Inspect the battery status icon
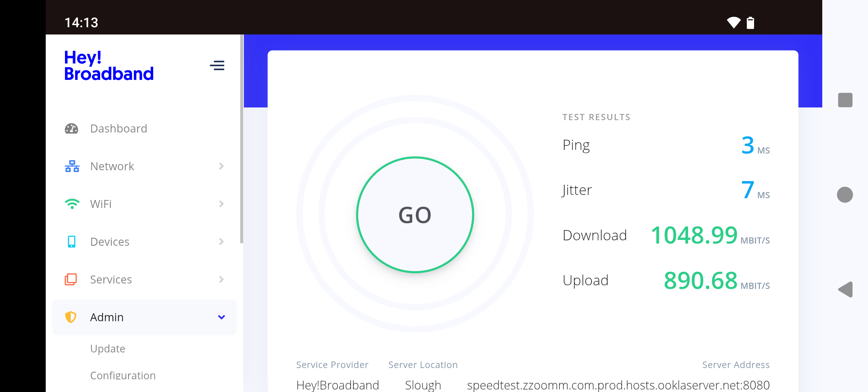This screenshot has width=868, height=392. point(750,22)
